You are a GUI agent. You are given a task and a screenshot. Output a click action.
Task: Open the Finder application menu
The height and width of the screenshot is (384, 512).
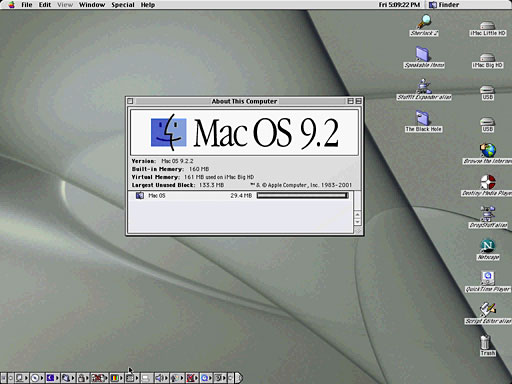(x=444, y=5)
